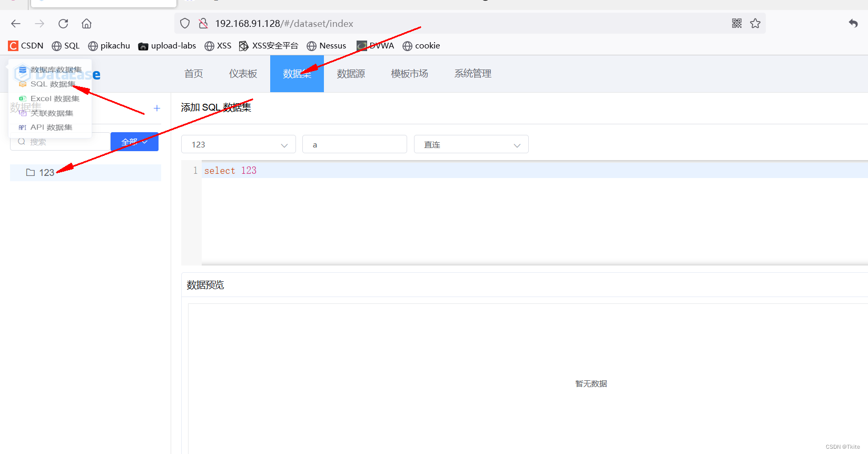This screenshot has height=454, width=868.
Task: Open the pikachu bookmark
Action: [x=109, y=46]
